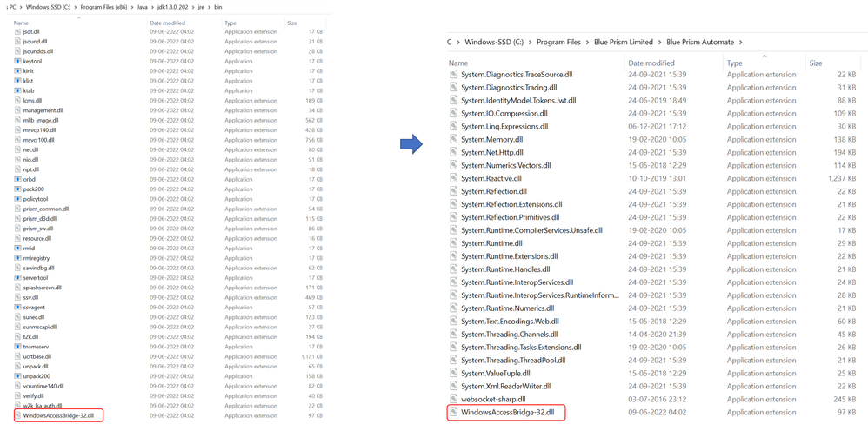Click the msvcp140.dll file icon in left window
The height and width of the screenshot is (431, 868).
click(17, 130)
